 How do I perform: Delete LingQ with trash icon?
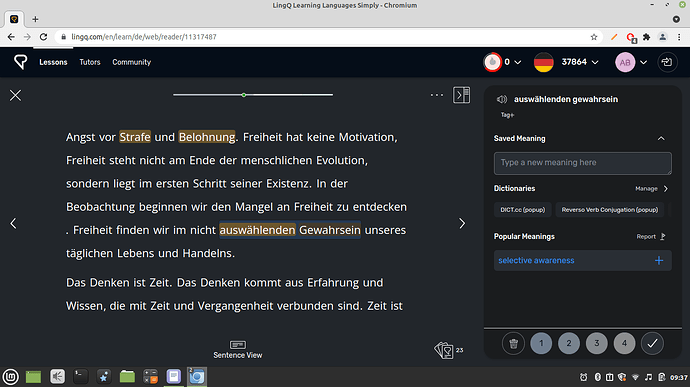click(513, 343)
